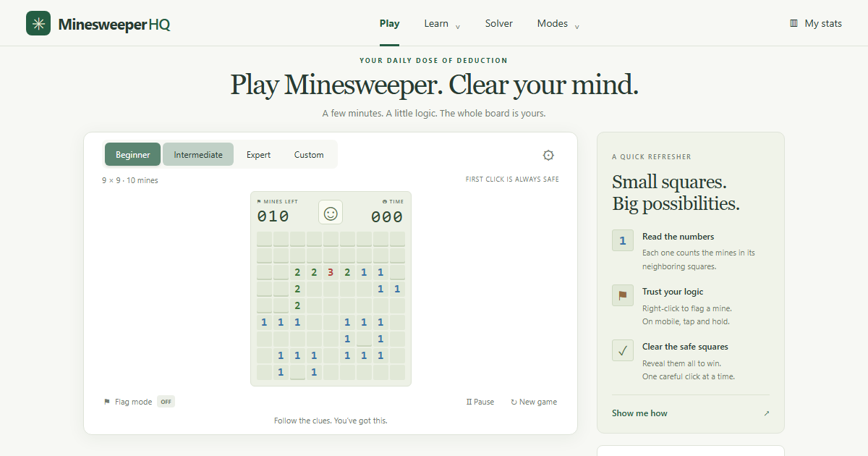Viewport: 868px width, 456px height.
Task: Click the blue 1 on the board's right edge
Action: (x=397, y=289)
